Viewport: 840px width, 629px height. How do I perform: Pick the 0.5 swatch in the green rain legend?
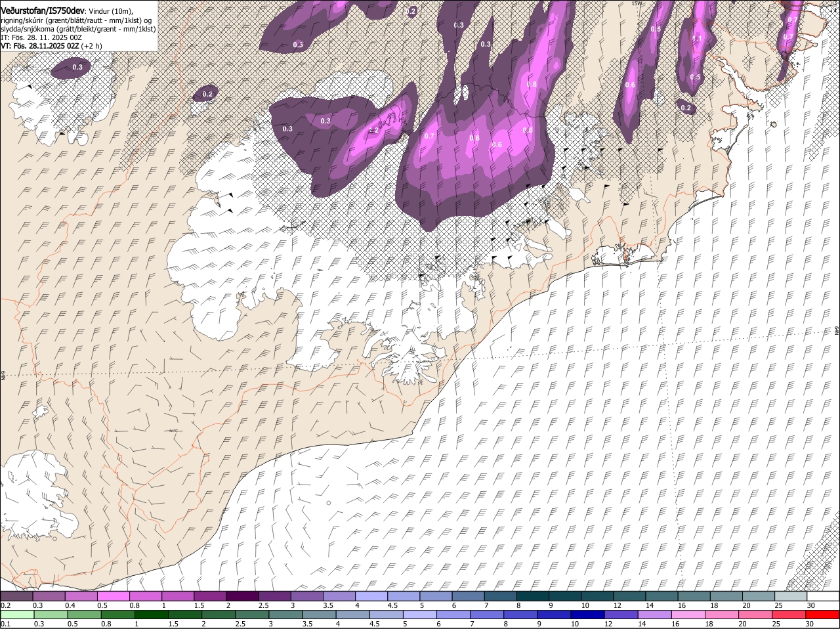[x=84, y=615]
